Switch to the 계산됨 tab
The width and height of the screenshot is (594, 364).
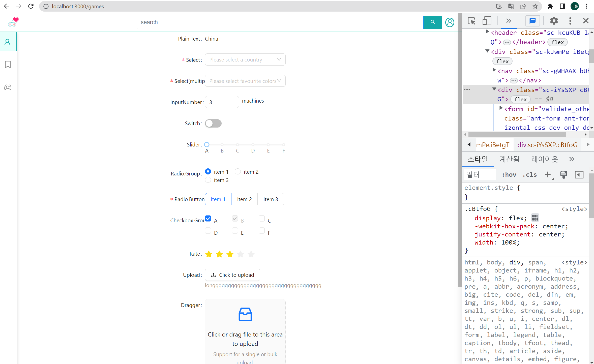(x=509, y=159)
